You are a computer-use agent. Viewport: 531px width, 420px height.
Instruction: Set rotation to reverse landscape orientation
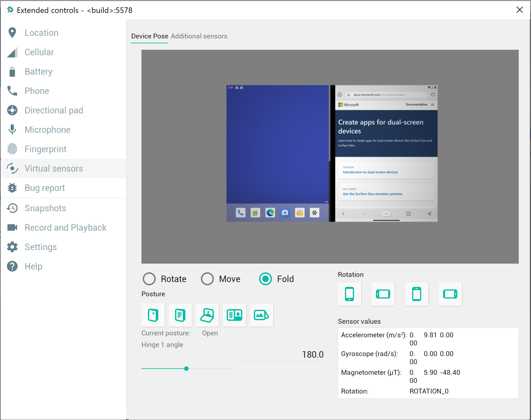coord(450,294)
